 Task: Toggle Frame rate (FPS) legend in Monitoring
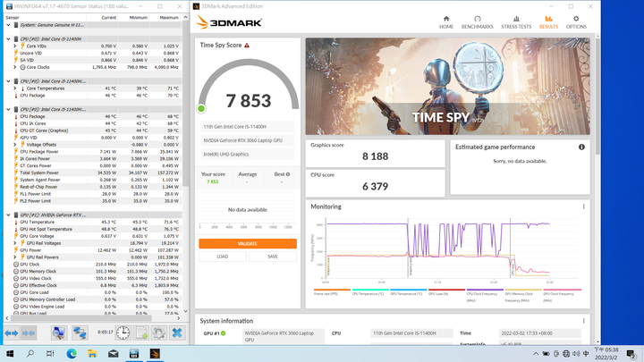(x=332, y=294)
